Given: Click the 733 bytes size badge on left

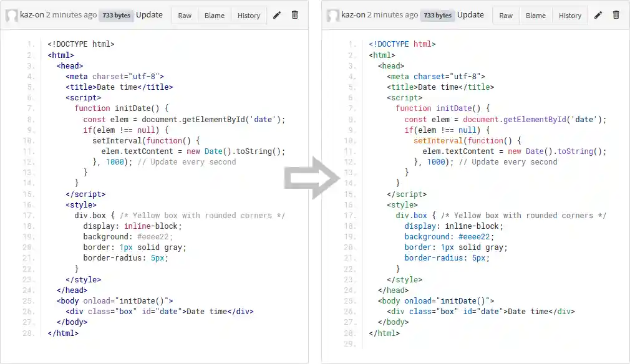Looking at the screenshot, I should point(116,15).
